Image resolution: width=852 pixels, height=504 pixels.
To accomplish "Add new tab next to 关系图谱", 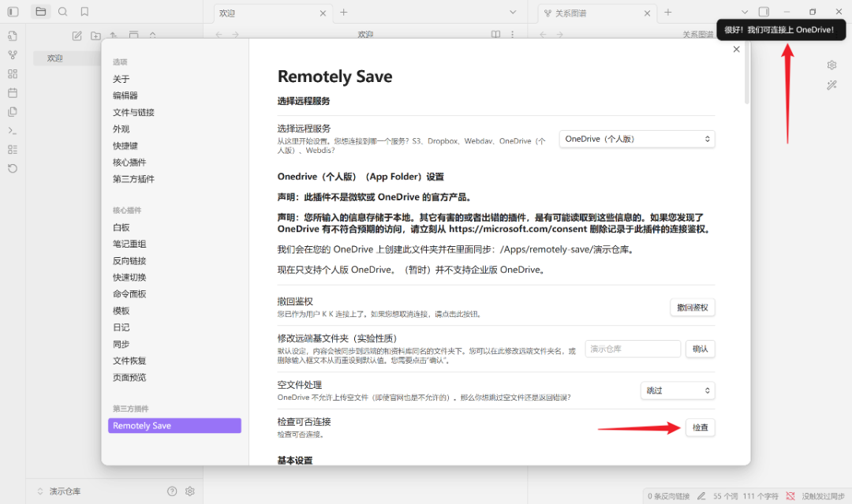I will (x=668, y=13).
